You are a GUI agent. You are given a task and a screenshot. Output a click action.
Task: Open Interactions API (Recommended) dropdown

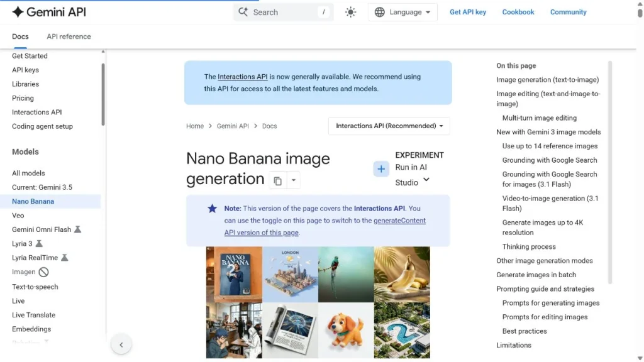pyautogui.click(x=389, y=126)
